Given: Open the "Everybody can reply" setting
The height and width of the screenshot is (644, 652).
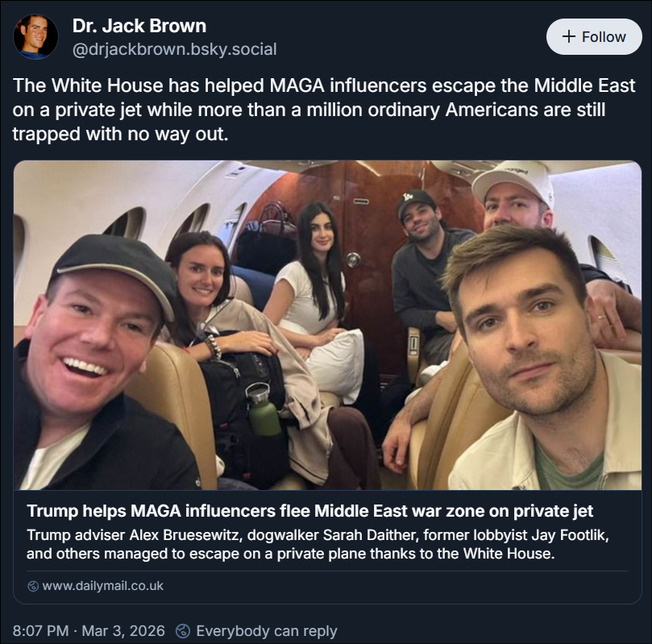Looking at the screenshot, I should click(x=266, y=630).
